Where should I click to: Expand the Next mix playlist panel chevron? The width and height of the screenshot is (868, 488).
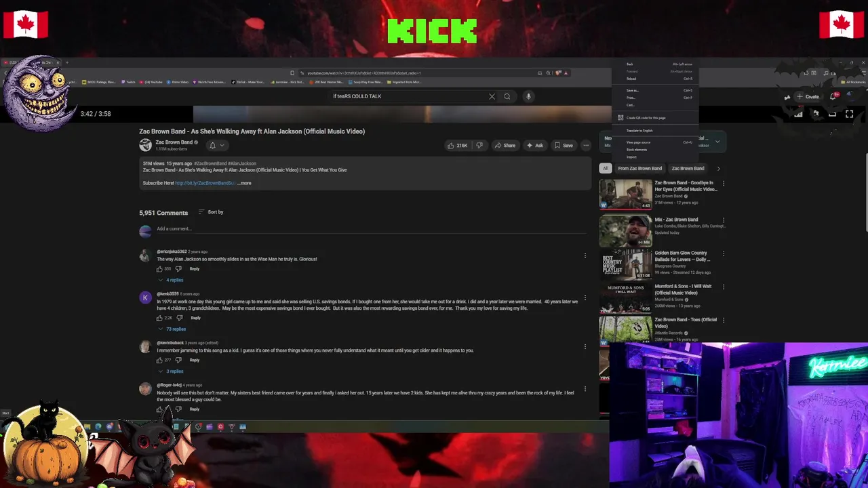(x=717, y=142)
